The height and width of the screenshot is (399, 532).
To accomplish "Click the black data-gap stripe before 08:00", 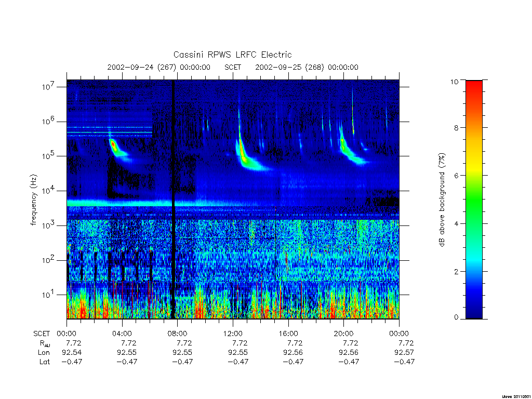I will point(174,199).
